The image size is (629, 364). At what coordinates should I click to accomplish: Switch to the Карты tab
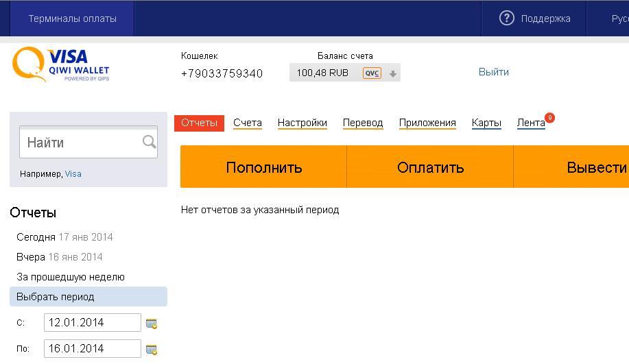pyautogui.click(x=486, y=123)
